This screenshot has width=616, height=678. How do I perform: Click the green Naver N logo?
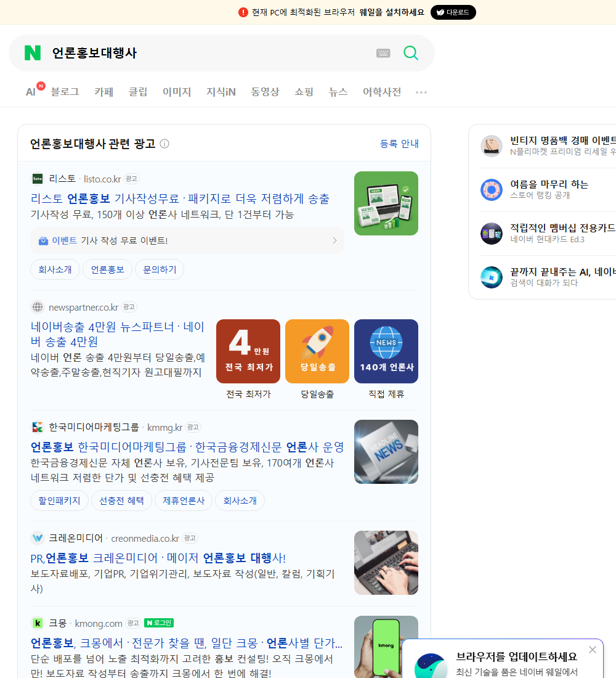(x=33, y=53)
